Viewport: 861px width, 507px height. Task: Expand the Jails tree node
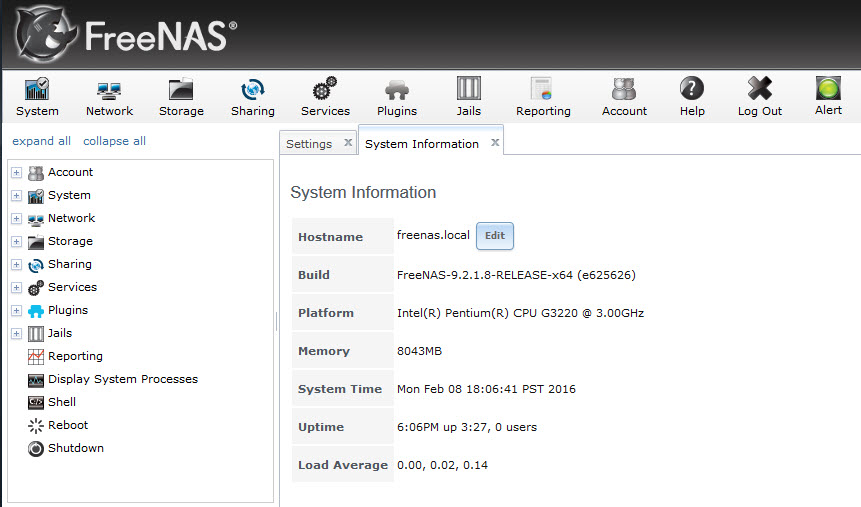tap(16, 333)
